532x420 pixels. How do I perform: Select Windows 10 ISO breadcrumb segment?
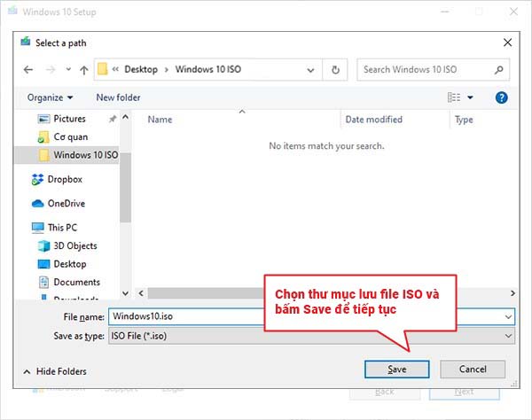[208, 69]
